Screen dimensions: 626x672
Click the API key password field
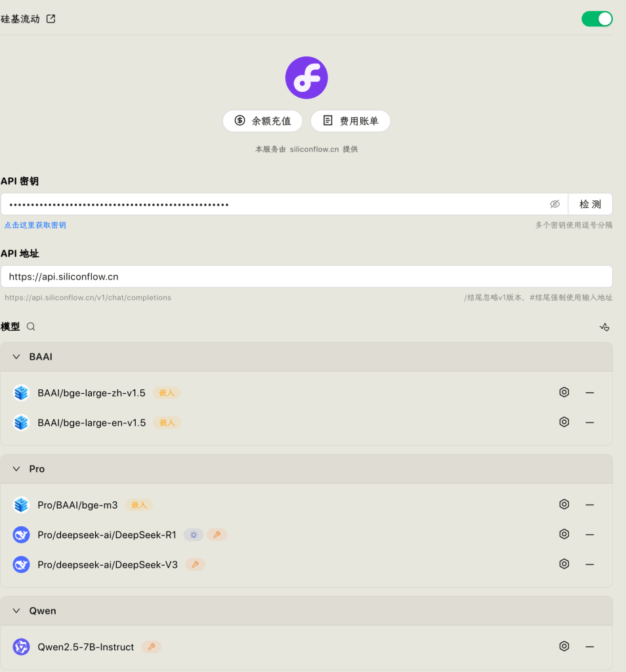coord(276,204)
